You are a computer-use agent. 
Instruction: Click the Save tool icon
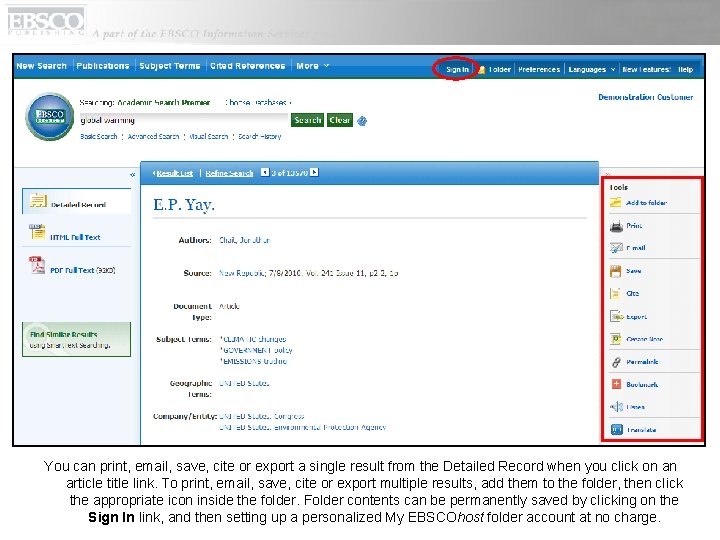pyautogui.click(x=615, y=271)
